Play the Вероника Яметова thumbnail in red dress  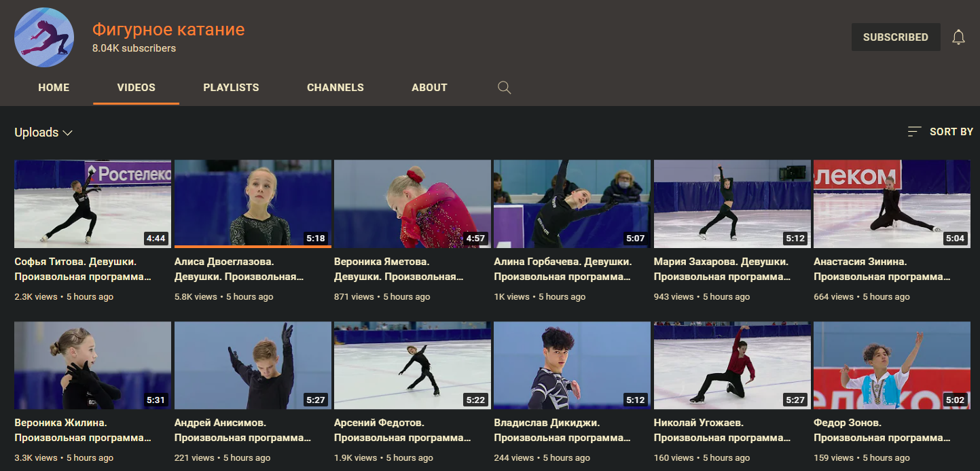pyautogui.click(x=412, y=204)
